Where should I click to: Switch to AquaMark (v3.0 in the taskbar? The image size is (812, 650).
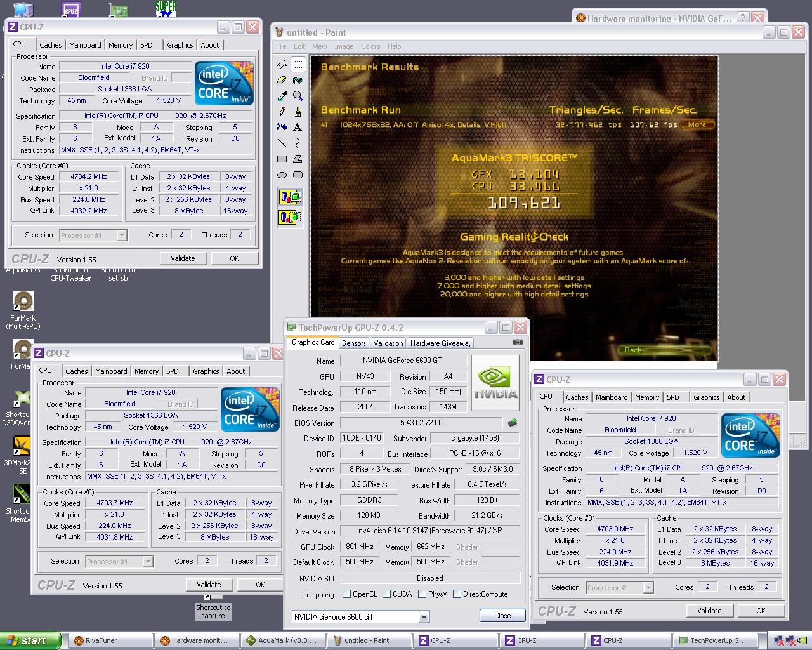pyautogui.click(x=283, y=640)
